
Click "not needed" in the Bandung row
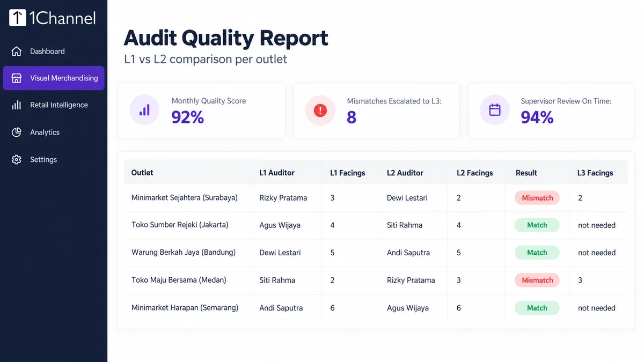[x=597, y=253]
